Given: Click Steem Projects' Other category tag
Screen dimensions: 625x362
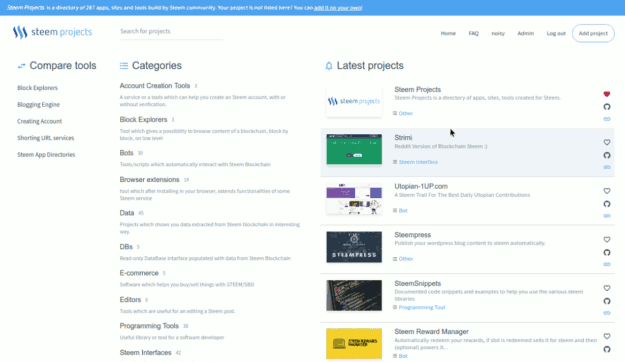Looking at the screenshot, I should tap(406, 113).
